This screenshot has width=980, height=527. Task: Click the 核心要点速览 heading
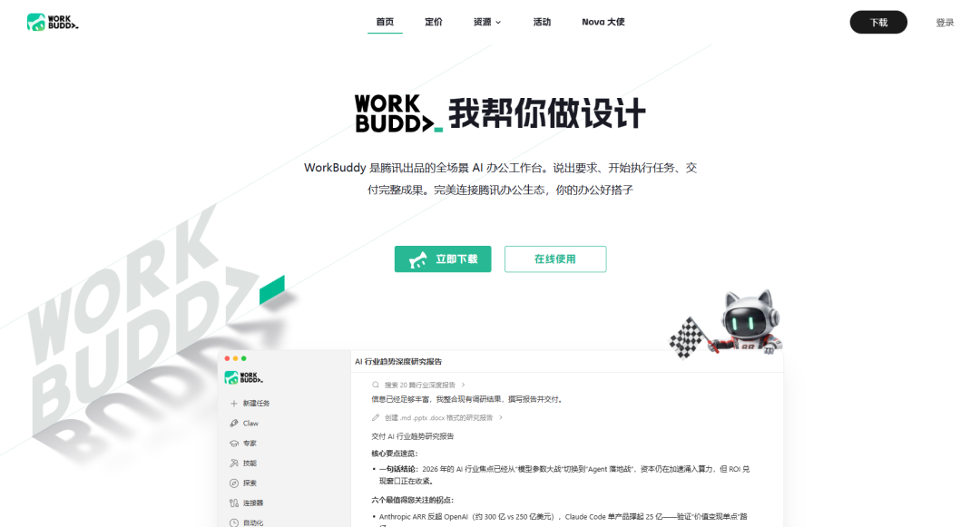point(395,454)
